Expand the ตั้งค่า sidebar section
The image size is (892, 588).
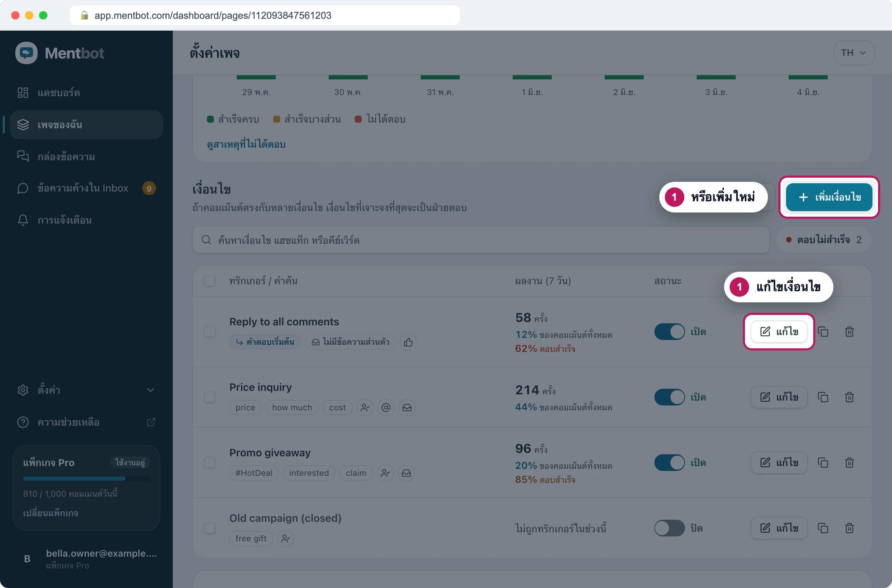pos(86,390)
